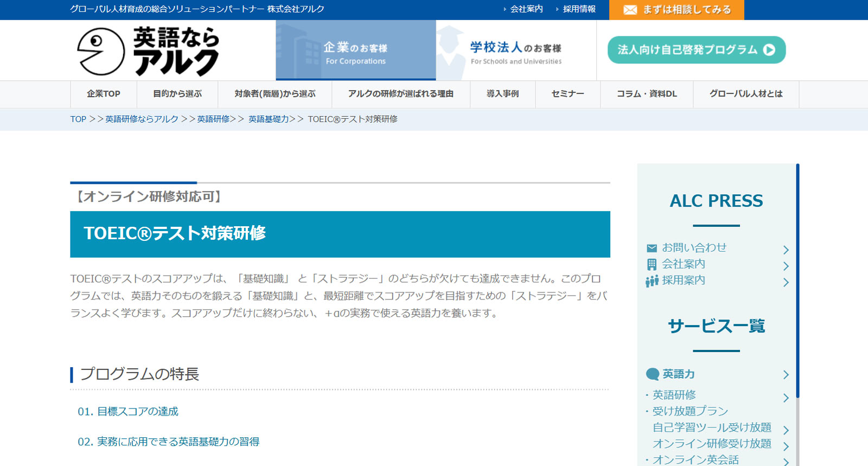Image resolution: width=868 pixels, height=466 pixels.
Task: Expand chevron next to 英語研修 in sidebar
Action: click(786, 398)
